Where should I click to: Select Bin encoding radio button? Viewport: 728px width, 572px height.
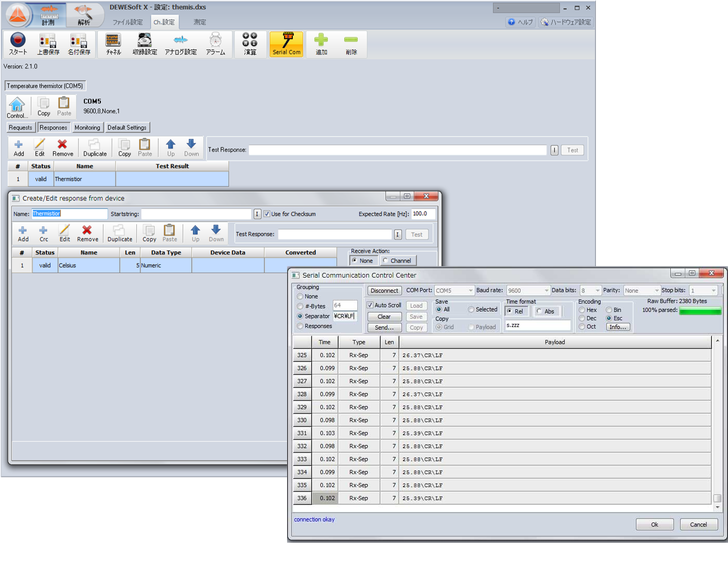[x=609, y=310]
